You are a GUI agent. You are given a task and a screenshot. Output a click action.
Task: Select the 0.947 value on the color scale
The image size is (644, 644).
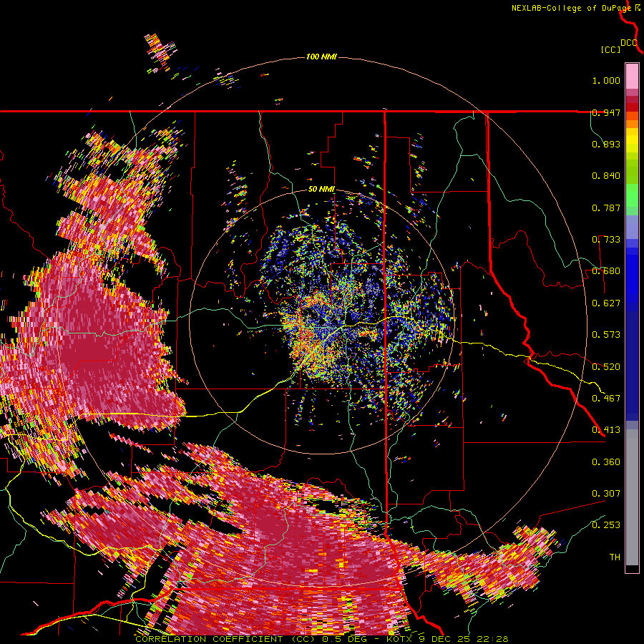(606, 112)
